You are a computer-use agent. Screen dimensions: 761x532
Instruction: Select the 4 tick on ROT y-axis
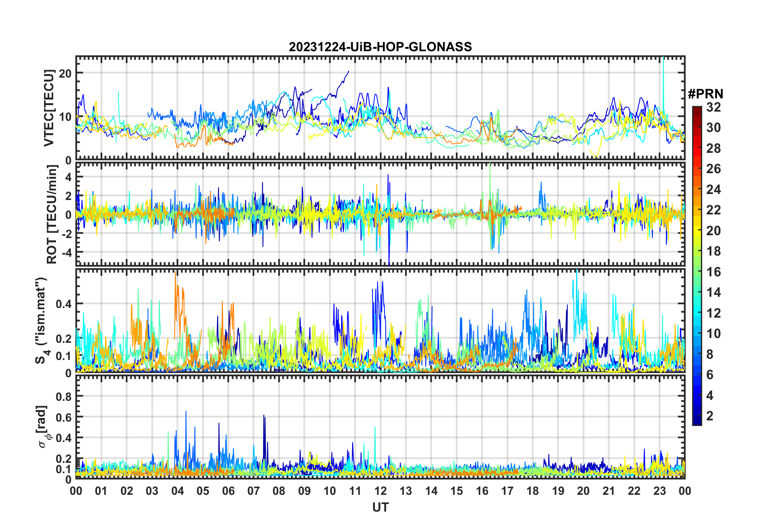(68, 177)
